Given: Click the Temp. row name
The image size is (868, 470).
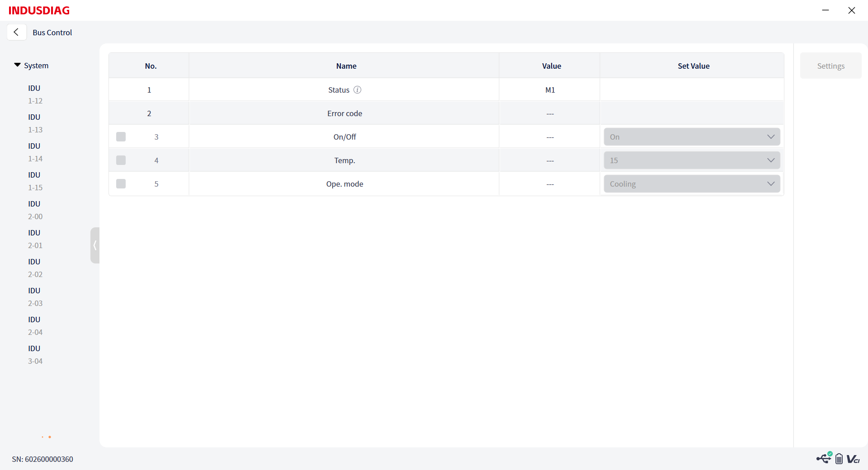Looking at the screenshot, I should (344, 160).
